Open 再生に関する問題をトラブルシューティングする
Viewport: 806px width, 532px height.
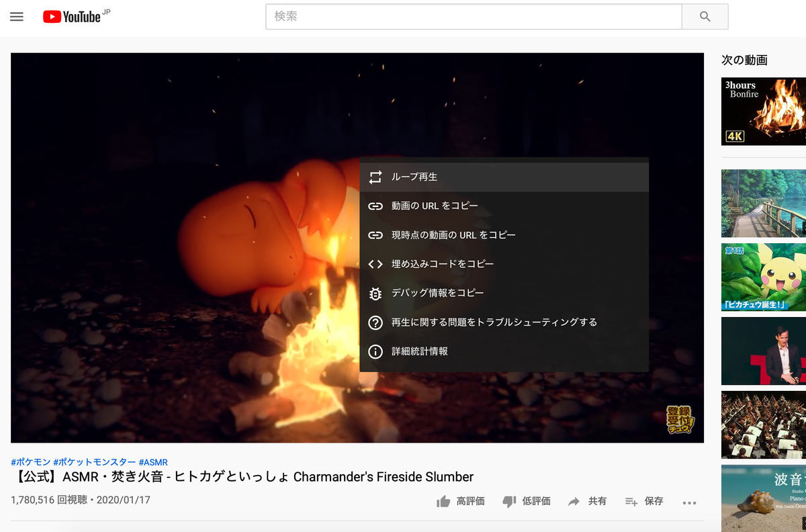504,322
